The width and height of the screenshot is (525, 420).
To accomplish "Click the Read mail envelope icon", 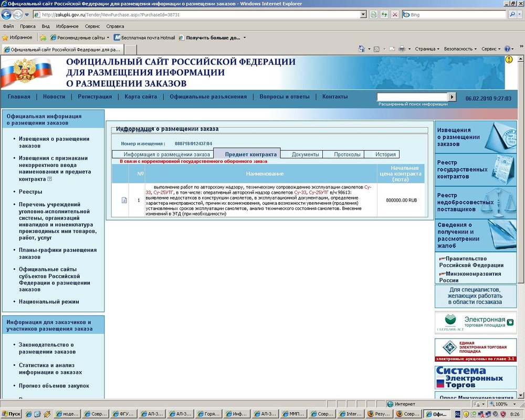I will 392,49.
